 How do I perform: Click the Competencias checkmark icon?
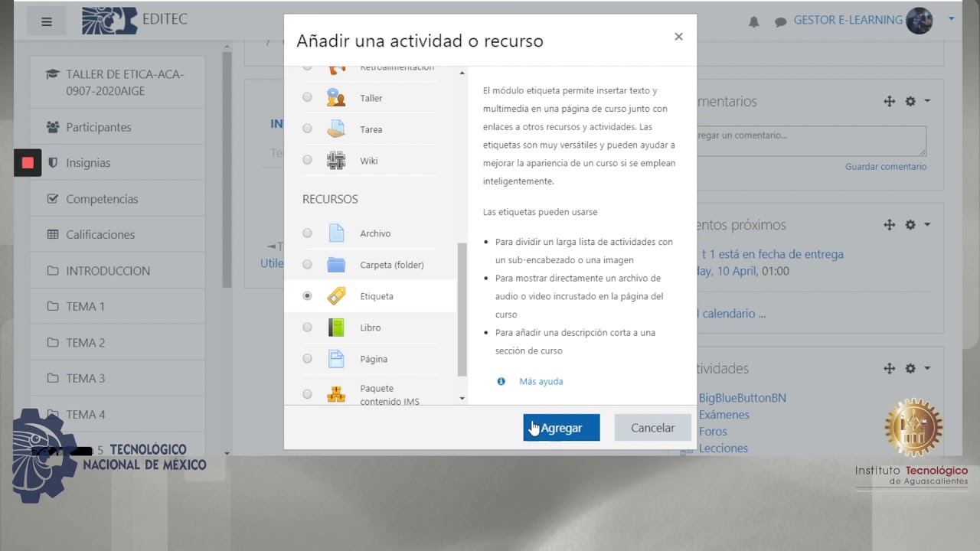[53, 199]
